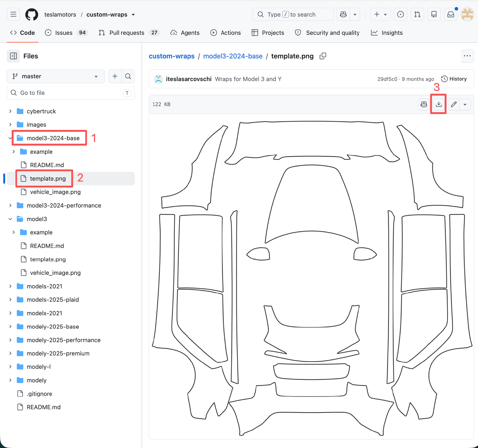Viewport: 478px width, 448px height.
Task: Search files with magnifier icon in sidebar
Action: click(x=128, y=76)
